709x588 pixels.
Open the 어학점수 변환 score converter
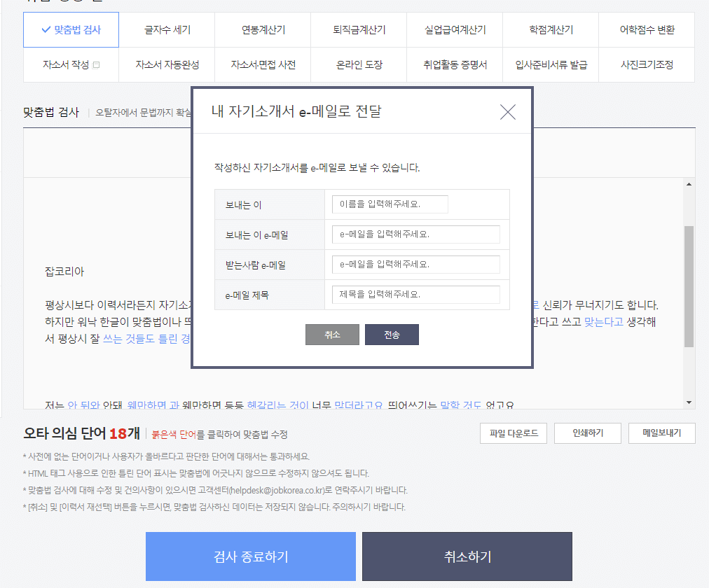click(646, 30)
